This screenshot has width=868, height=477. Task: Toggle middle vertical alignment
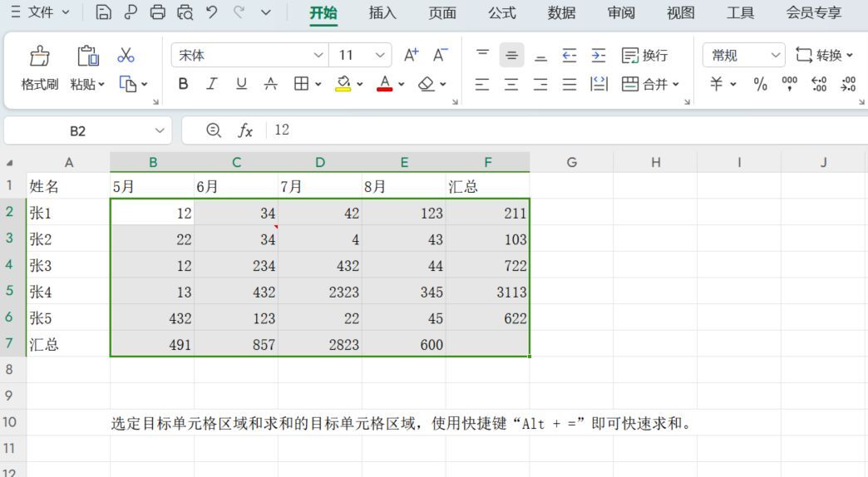tap(511, 55)
